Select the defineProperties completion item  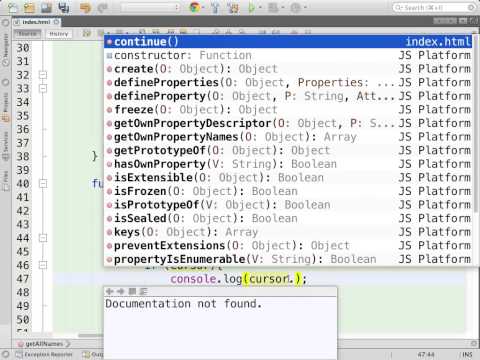(x=288, y=82)
